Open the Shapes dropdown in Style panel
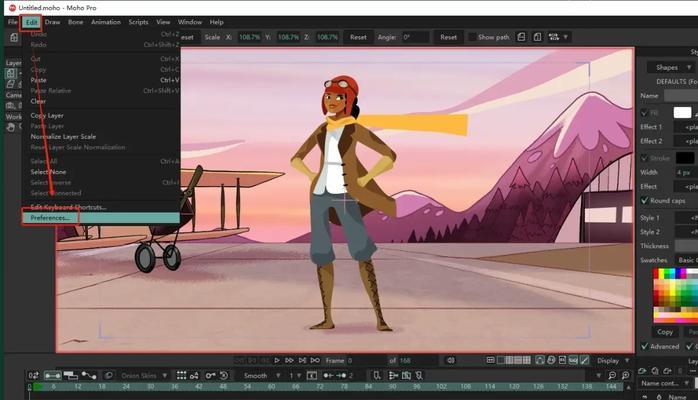This screenshot has height=400, width=698. pos(672,68)
